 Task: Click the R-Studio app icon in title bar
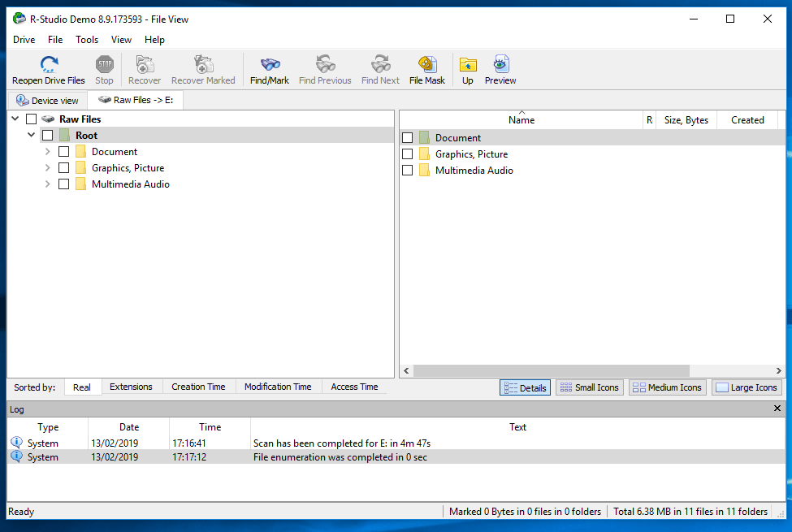coord(19,19)
